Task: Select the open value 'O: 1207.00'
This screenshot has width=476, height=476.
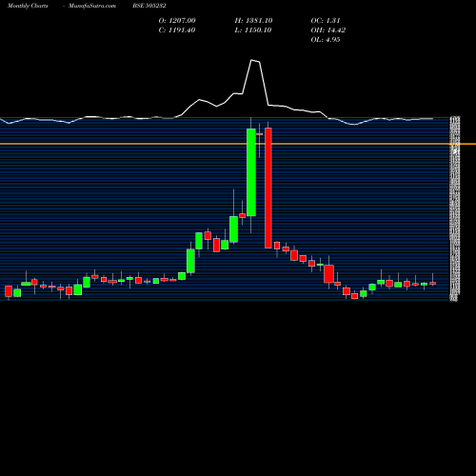Action: (177, 20)
